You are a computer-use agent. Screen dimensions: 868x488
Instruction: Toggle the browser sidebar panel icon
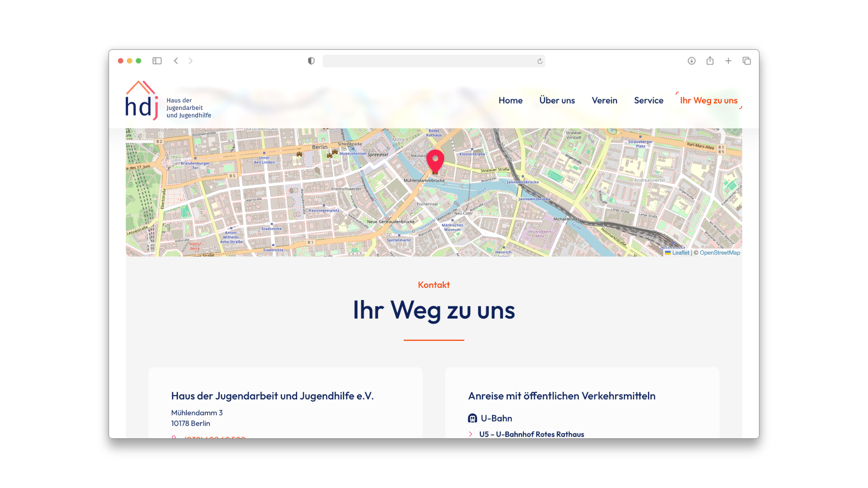(x=157, y=61)
